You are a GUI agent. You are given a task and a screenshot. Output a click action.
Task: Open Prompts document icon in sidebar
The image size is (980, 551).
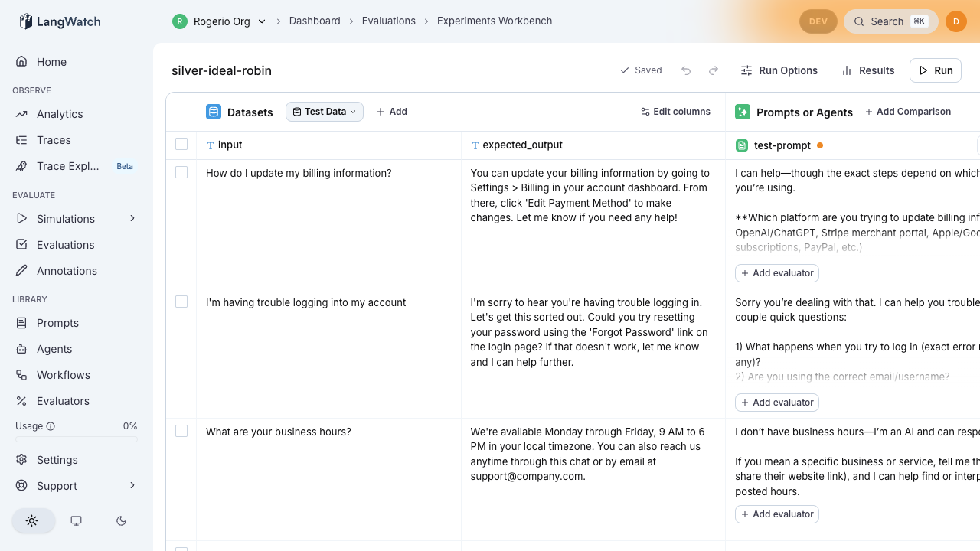coord(21,323)
